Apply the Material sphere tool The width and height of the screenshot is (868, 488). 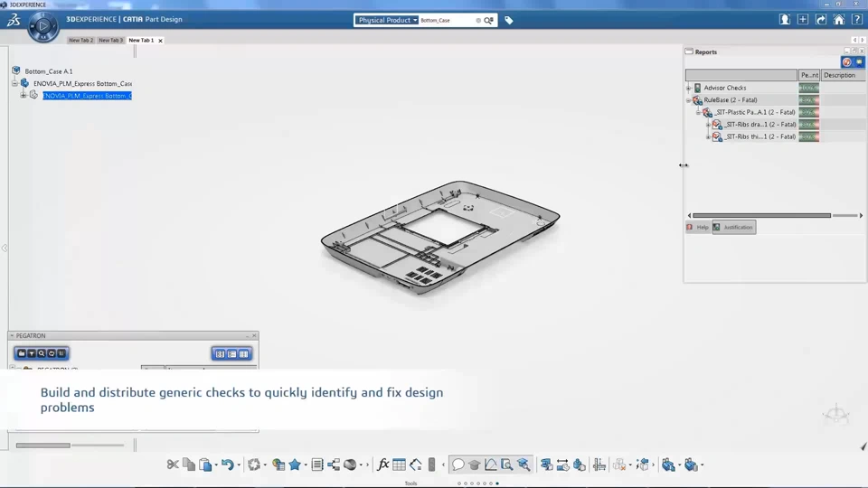pyautogui.click(x=350, y=465)
